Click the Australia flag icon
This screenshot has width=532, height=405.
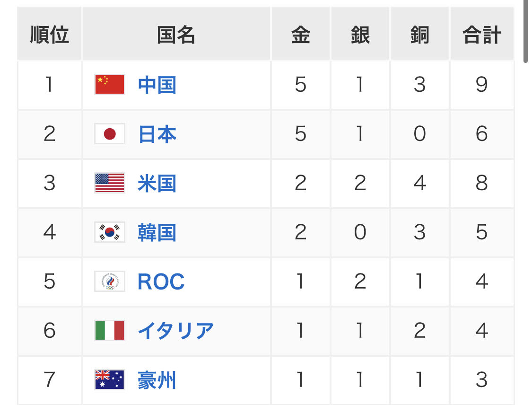tap(110, 380)
